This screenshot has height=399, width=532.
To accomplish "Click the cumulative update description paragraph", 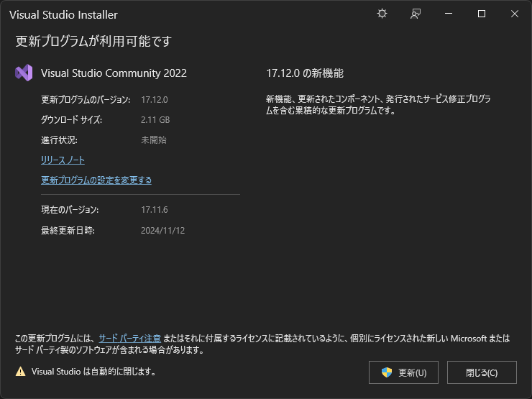I will pyautogui.click(x=378, y=104).
